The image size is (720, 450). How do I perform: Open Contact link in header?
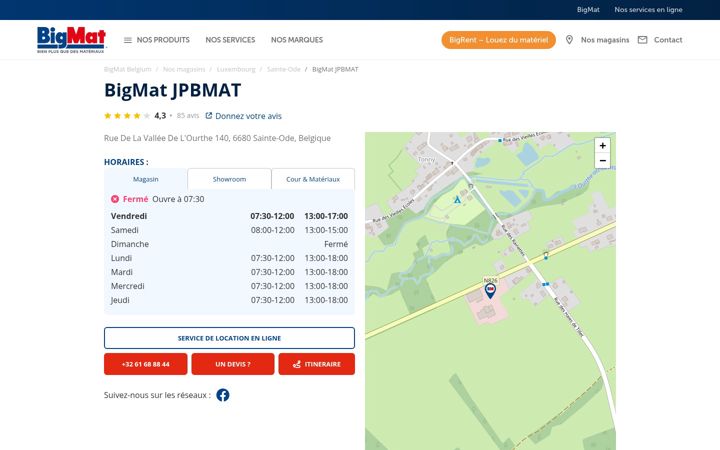click(668, 40)
